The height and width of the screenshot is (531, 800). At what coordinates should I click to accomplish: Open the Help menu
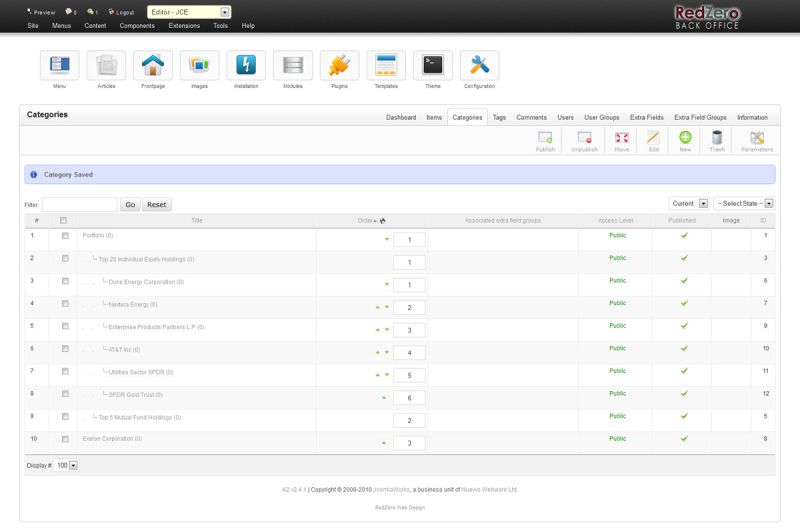pyautogui.click(x=248, y=26)
